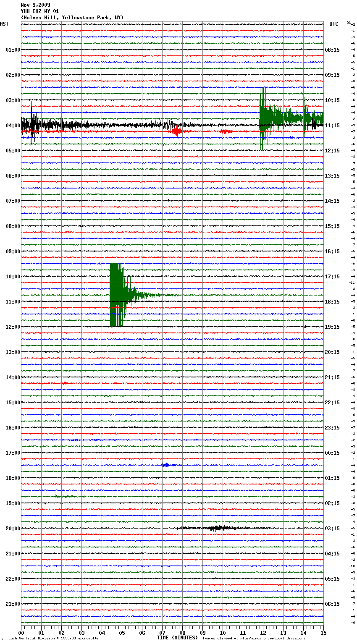Click the 13:15 UTC time label
Viewport: 357px width, 644px height.
coord(332,176)
